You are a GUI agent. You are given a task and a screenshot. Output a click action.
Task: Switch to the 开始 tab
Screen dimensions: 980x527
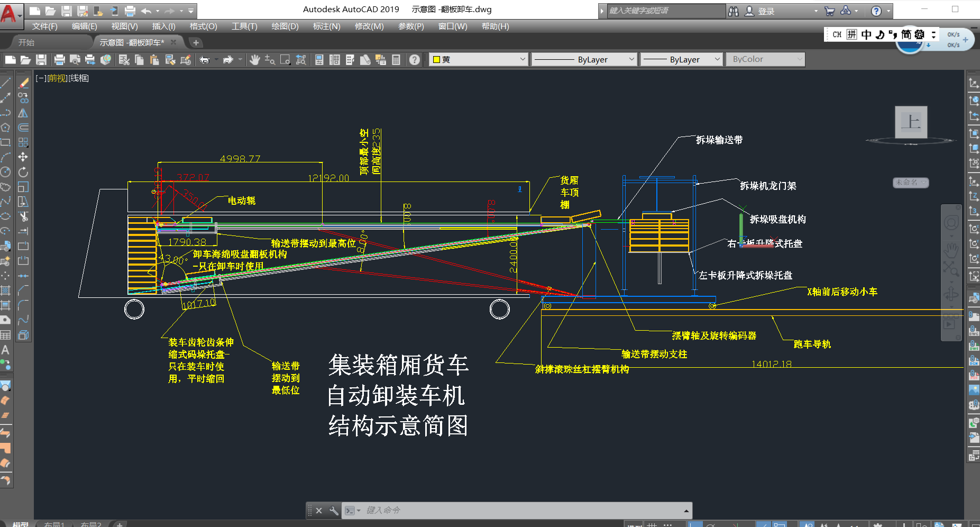[x=26, y=42]
